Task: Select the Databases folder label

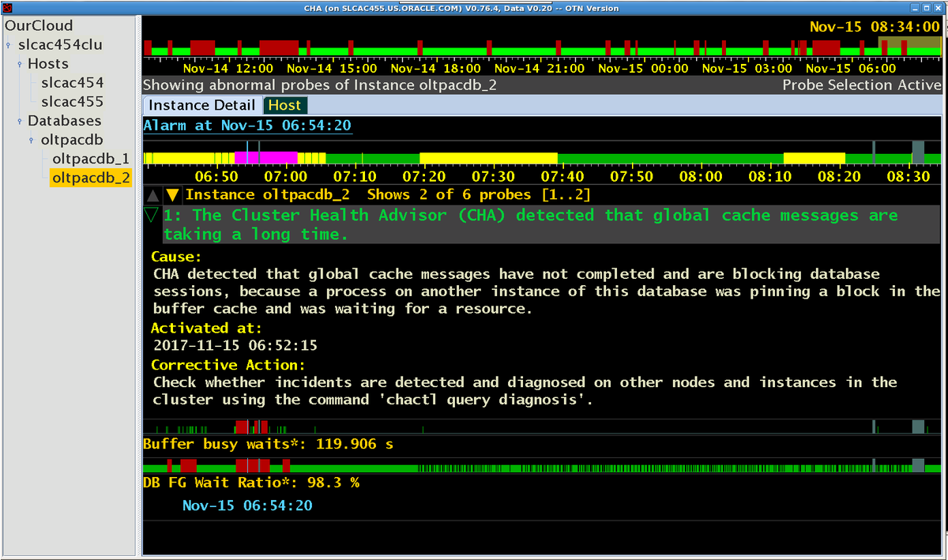Action: click(x=65, y=120)
